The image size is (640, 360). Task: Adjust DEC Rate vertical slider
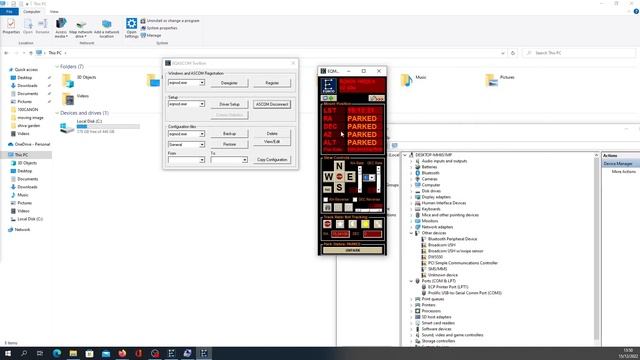(378, 179)
